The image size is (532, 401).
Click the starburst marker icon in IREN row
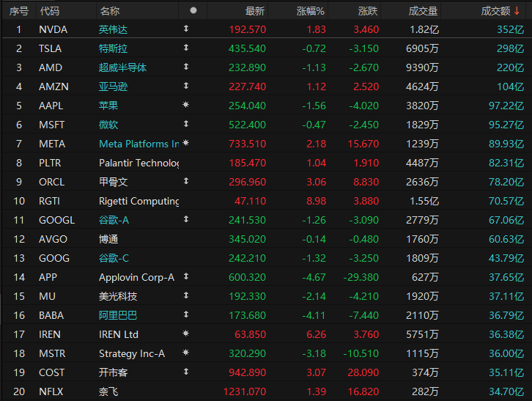pos(185,334)
